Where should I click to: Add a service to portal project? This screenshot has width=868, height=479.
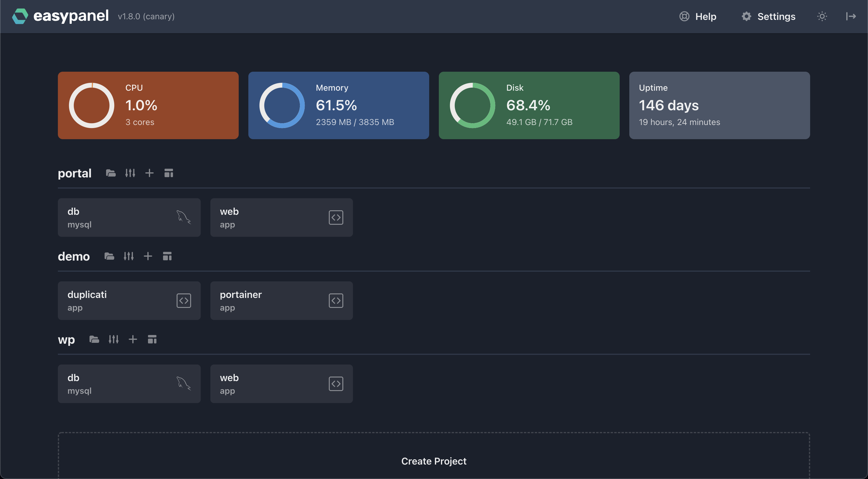[149, 173]
